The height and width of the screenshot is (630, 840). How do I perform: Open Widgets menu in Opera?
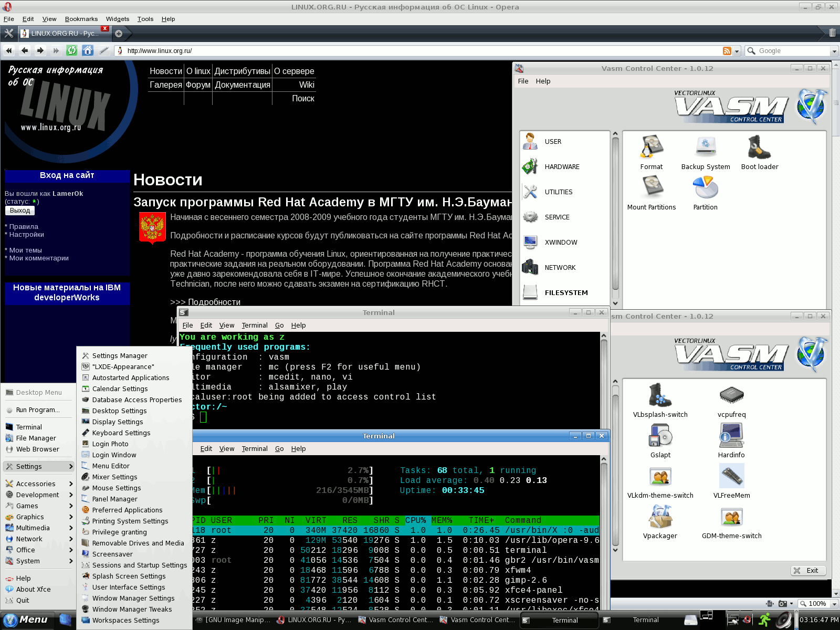click(118, 19)
